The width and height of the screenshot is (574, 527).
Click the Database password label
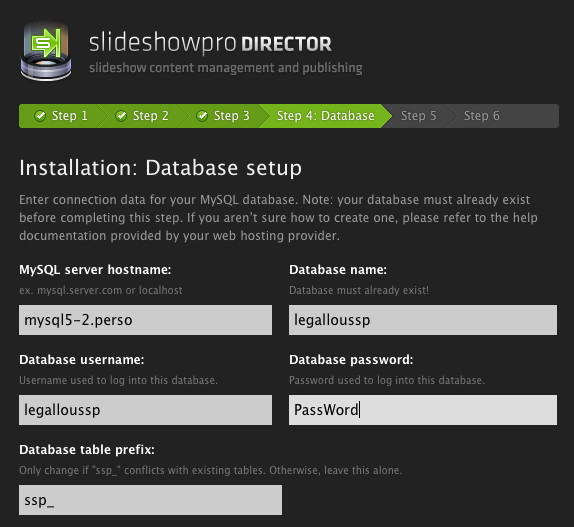pyautogui.click(x=351, y=360)
